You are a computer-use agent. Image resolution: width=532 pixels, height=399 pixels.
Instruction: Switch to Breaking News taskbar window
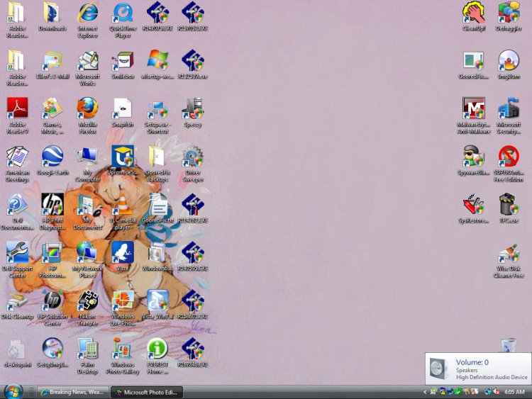[72, 392]
